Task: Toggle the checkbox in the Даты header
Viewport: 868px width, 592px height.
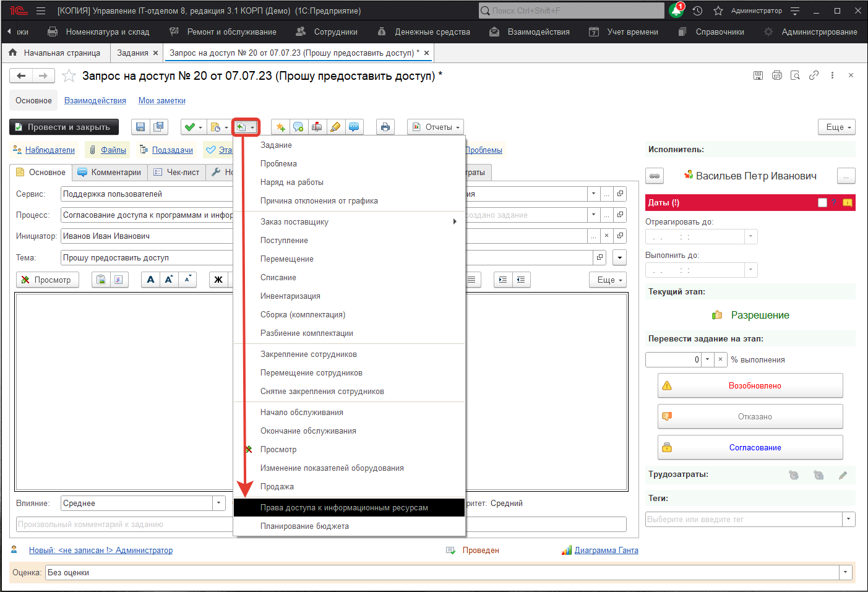Action: [x=822, y=203]
